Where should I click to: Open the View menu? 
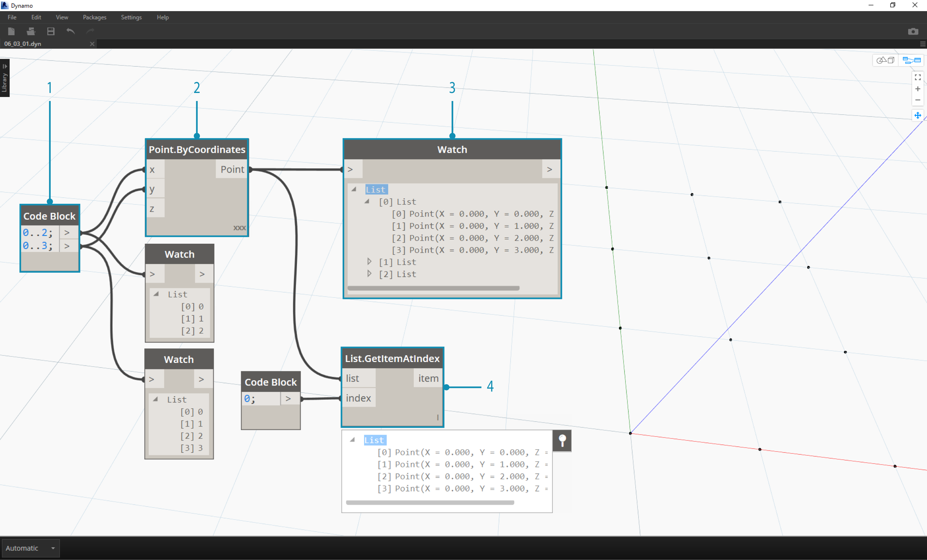click(x=62, y=17)
